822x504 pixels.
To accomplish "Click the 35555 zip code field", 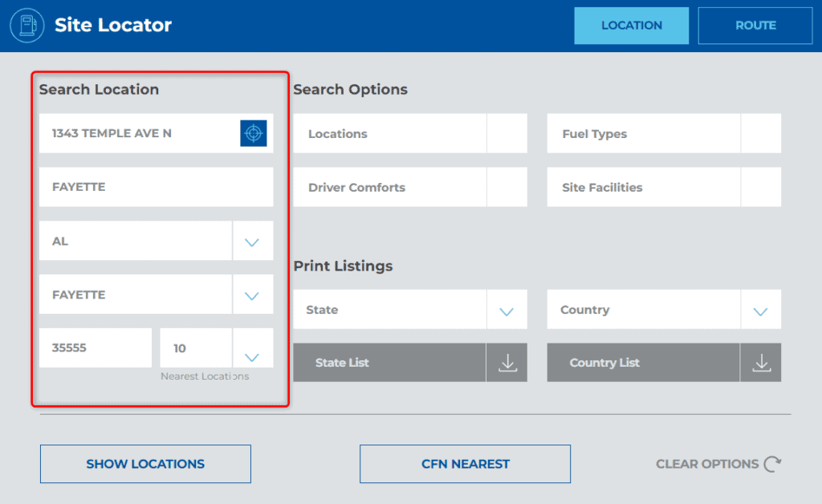I will [x=96, y=348].
